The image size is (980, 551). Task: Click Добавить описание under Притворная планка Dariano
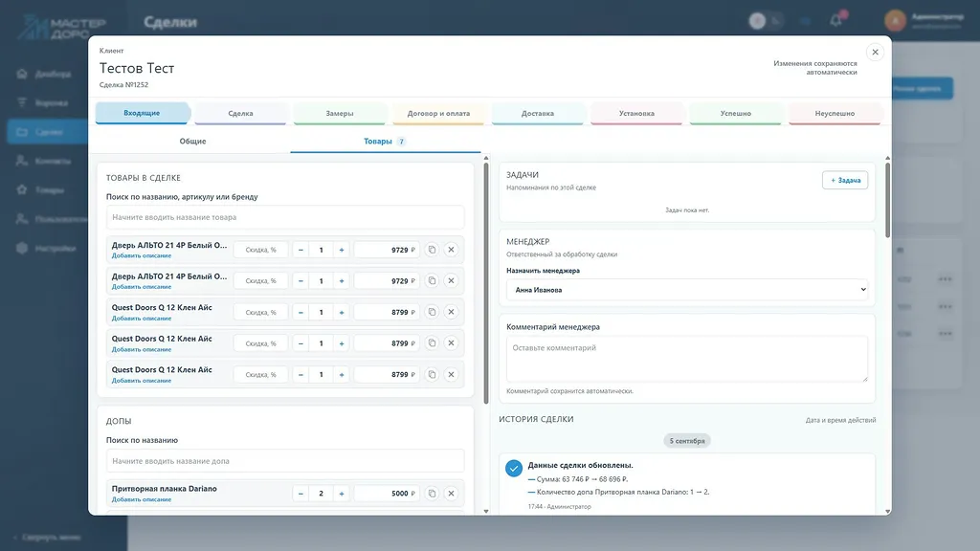click(142, 499)
